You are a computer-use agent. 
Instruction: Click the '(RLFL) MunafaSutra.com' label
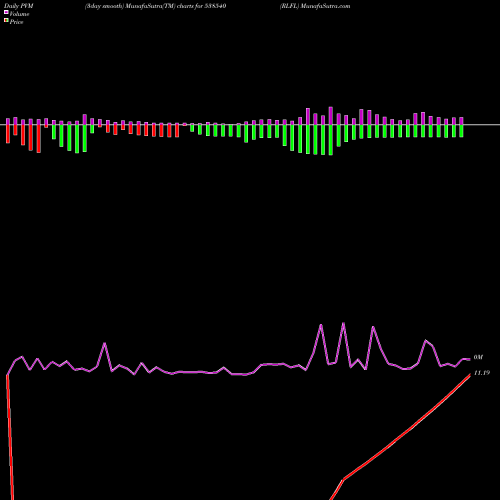point(315,6)
